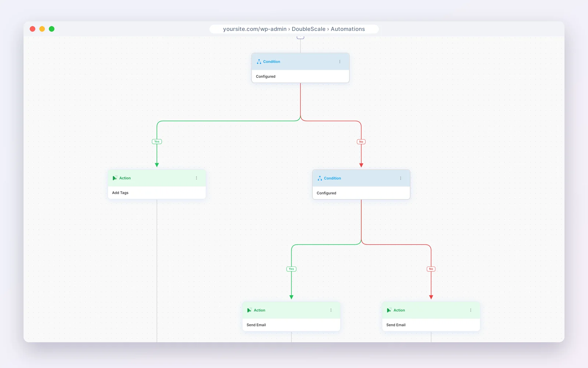Click the play icon on the No-branch Send Email action
This screenshot has width=588, height=368.
click(x=389, y=310)
